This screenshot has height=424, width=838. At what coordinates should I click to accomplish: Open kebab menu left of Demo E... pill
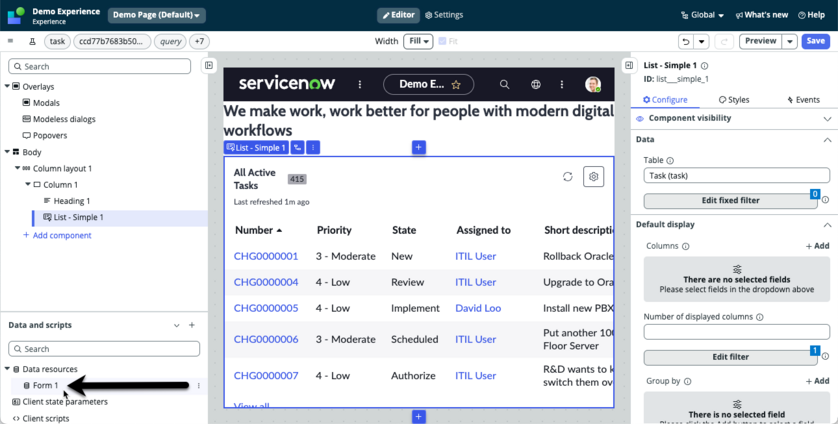coord(360,84)
